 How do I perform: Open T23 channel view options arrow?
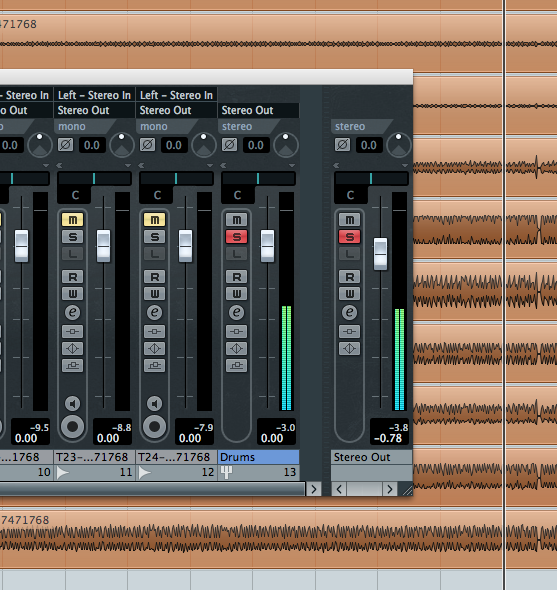(128, 166)
